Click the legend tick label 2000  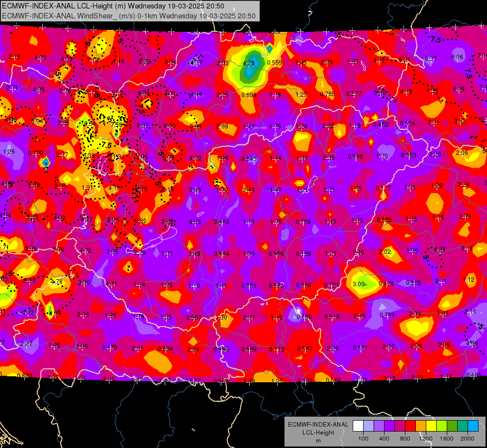point(468,439)
